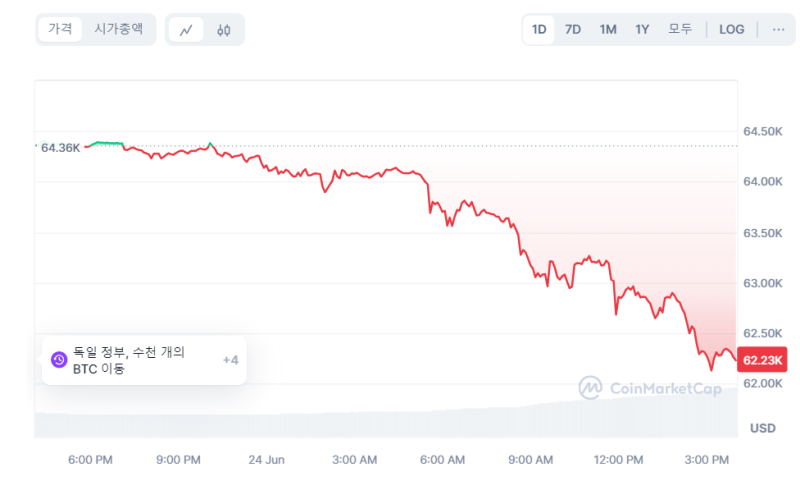Click the purple news clock icon
The height and width of the screenshot is (481, 800).
click(x=59, y=360)
